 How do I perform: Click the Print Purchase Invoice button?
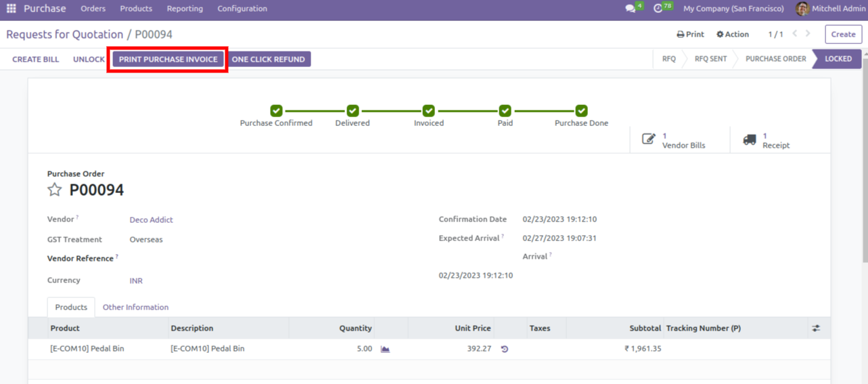click(x=168, y=60)
